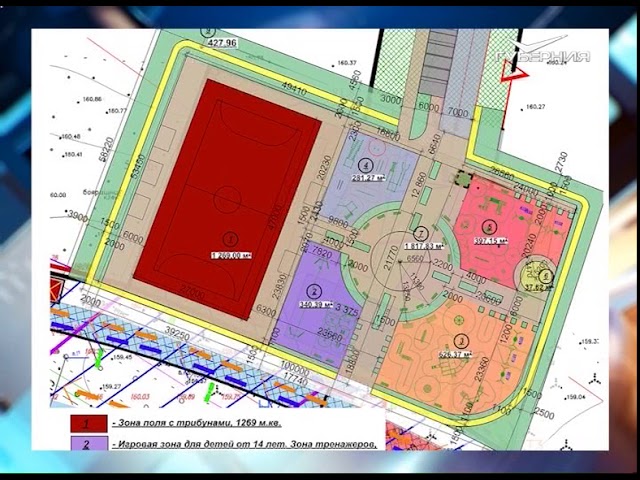The width and height of the screenshot is (640, 480).
Task: Click the 1 269.00 м² area label
Action: pos(231,256)
